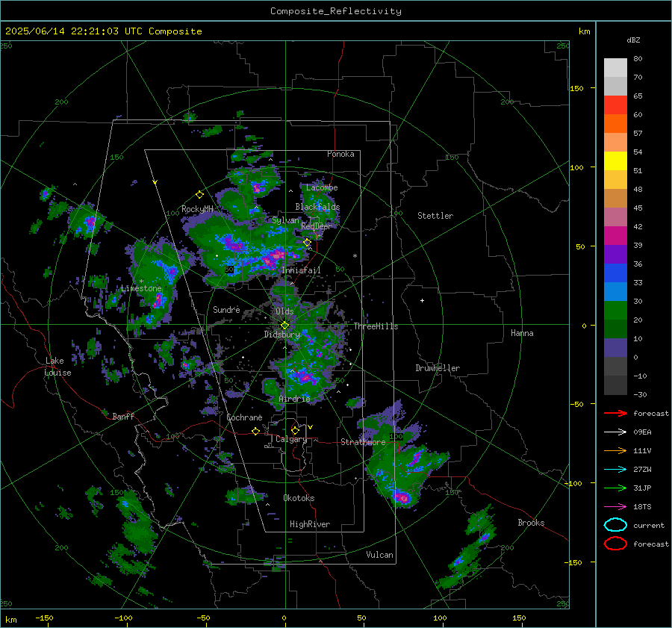Click the intense echo west of Innisfail

pyautogui.click(x=272, y=258)
